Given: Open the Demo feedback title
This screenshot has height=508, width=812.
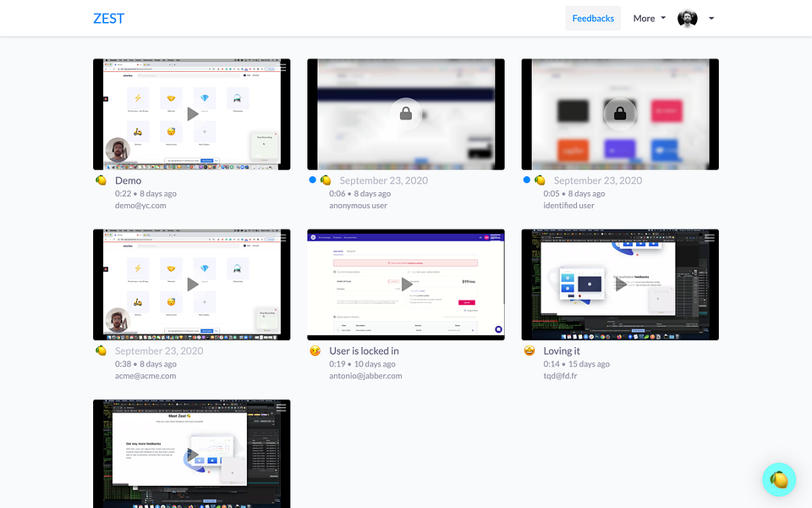Looking at the screenshot, I should coord(128,180).
